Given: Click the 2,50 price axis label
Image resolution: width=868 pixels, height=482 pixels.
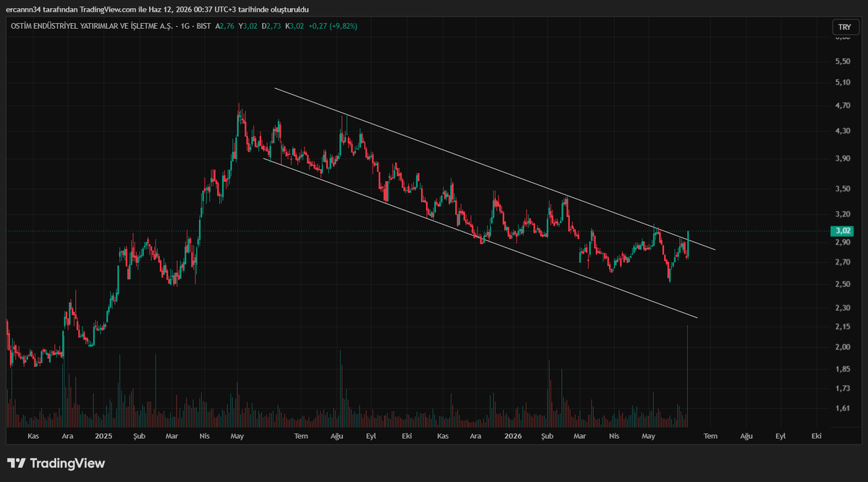Looking at the screenshot, I should point(842,285).
